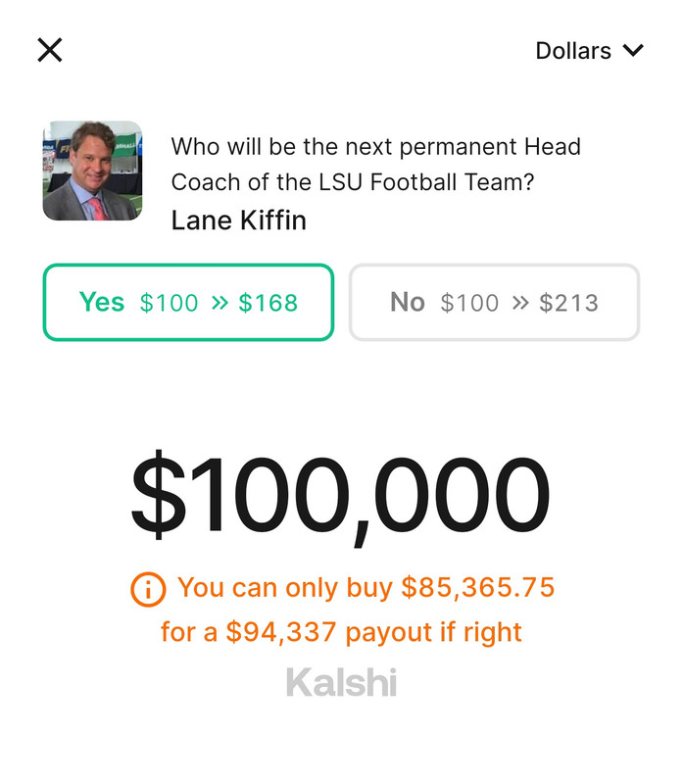Open the Dollars unit dropdown
The image size is (683, 784).
[x=573, y=51]
